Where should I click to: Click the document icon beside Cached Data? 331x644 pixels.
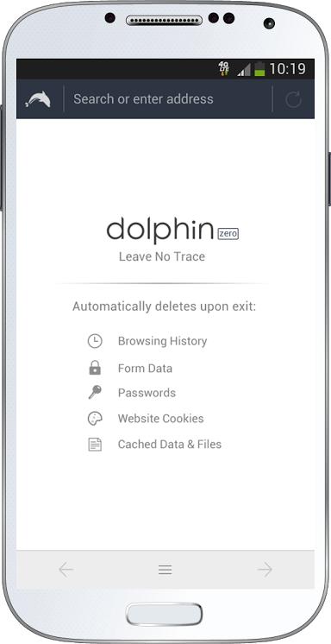95,445
